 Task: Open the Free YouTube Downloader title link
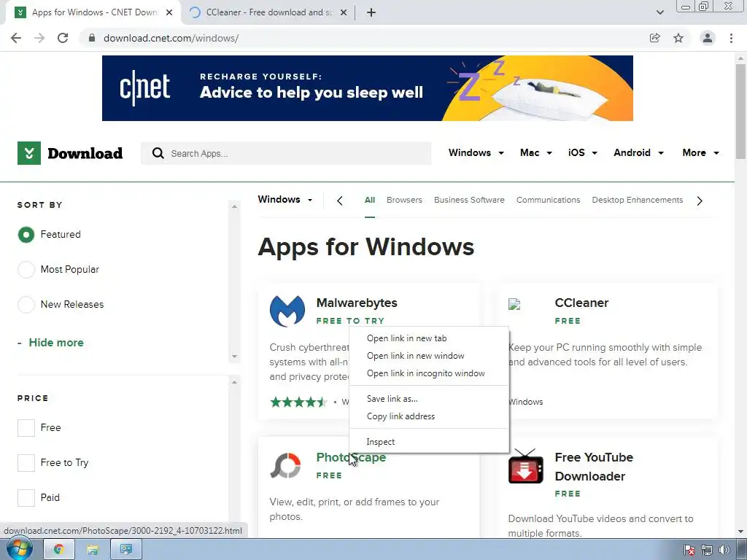point(594,467)
